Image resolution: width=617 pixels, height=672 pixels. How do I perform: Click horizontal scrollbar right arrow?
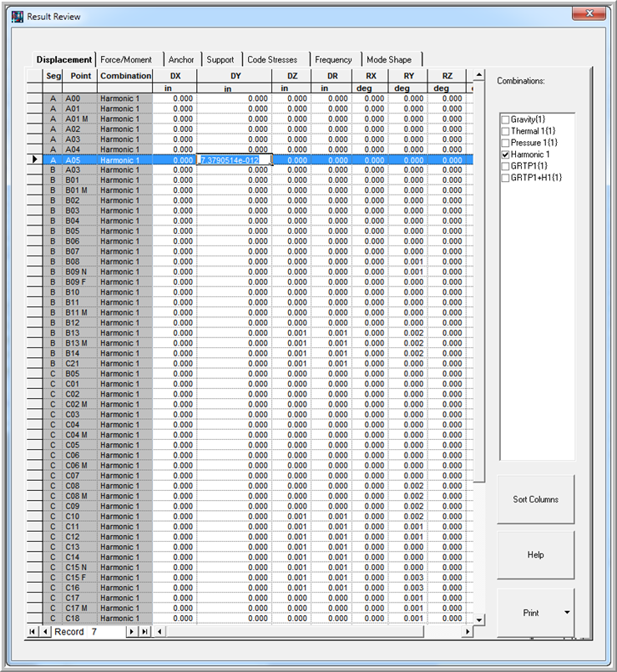[x=468, y=631]
